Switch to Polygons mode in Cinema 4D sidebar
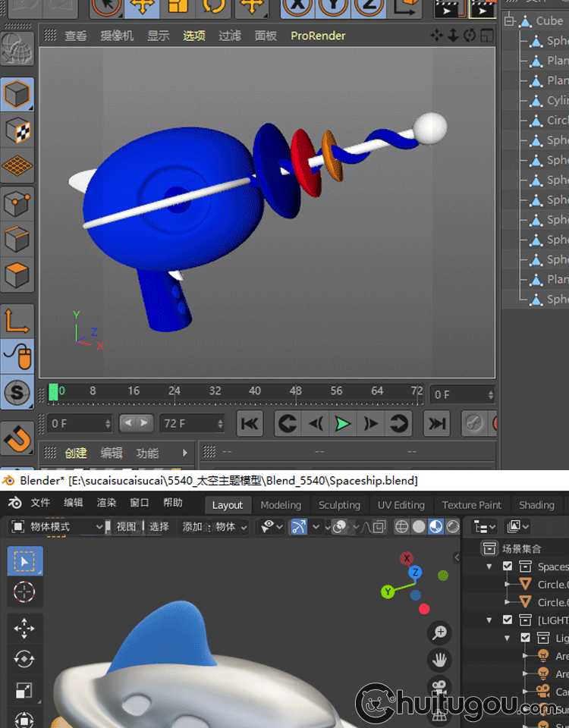Viewport: 569px width, 728px height. 17,275
